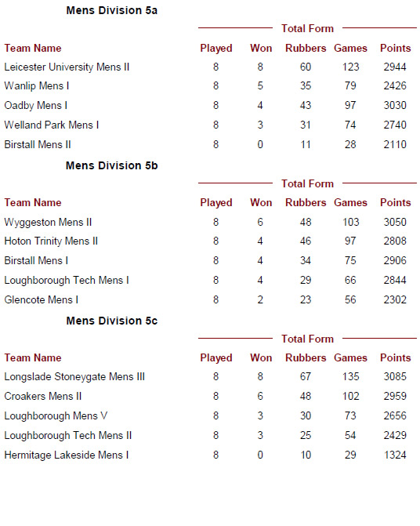This screenshot has width=420, height=526.
Task: Select Birstall Mens II in Division 5a
Action: click(38, 144)
